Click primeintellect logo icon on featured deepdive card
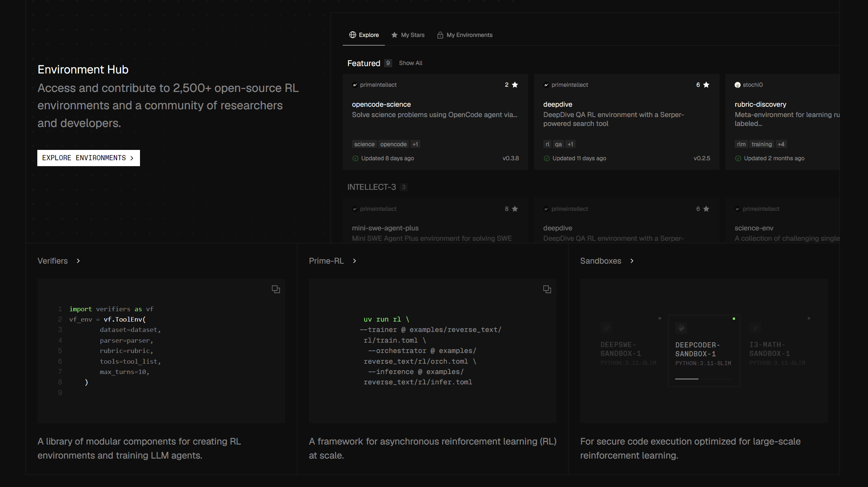Image resolution: width=868 pixels, height=487 pixels. [x=546, y=85]
